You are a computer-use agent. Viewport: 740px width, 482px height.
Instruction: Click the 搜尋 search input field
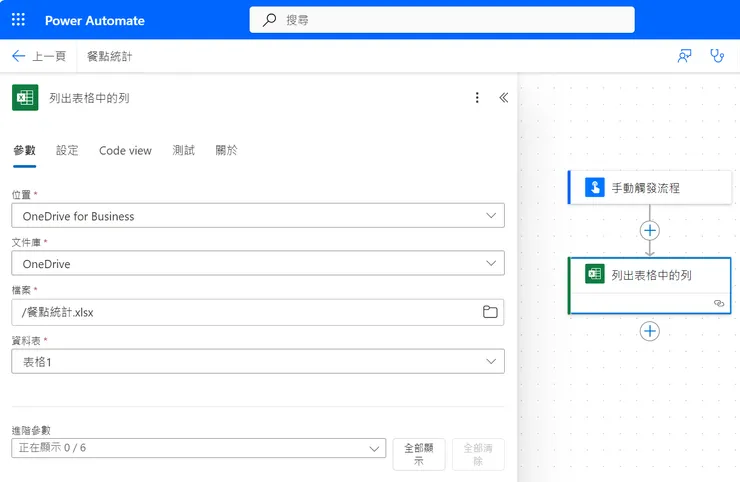pos(442,20)
